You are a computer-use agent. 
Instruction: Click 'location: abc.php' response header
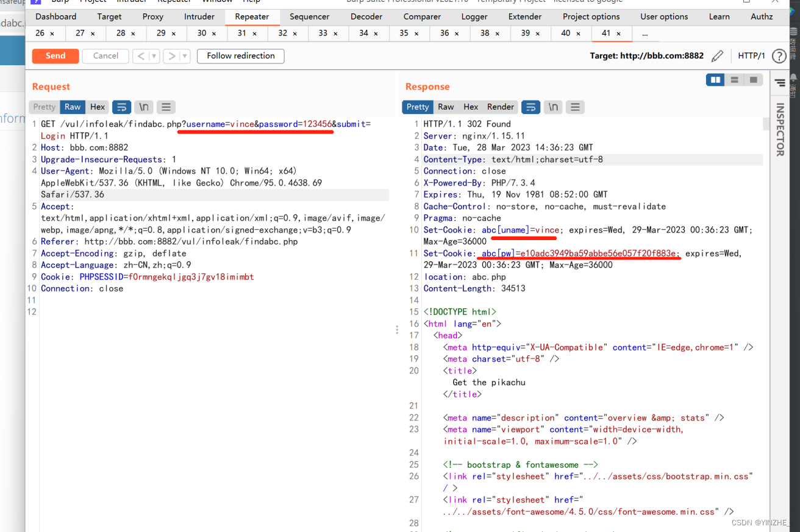pos(465,277)
